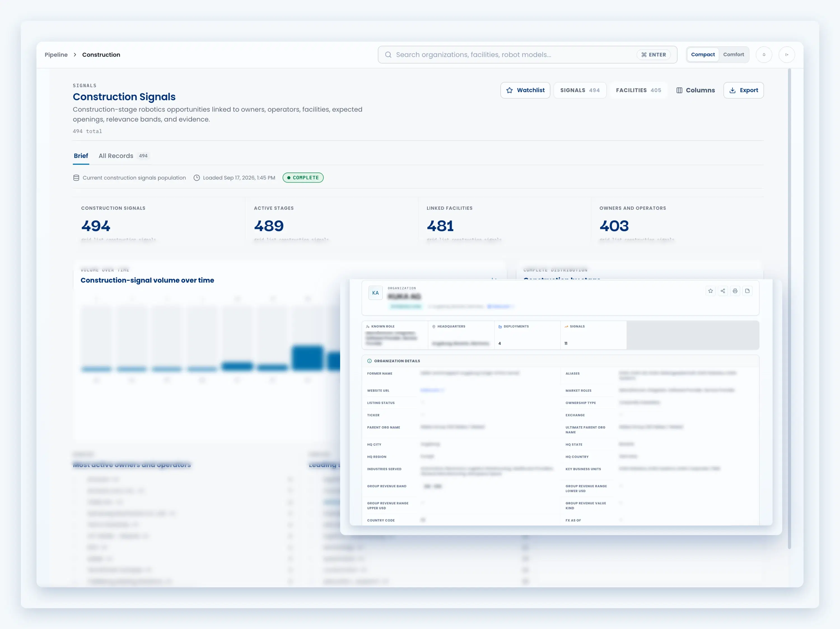Click the document icon on organization card
This screenshot has width=840, height=629.
[747, 291]
